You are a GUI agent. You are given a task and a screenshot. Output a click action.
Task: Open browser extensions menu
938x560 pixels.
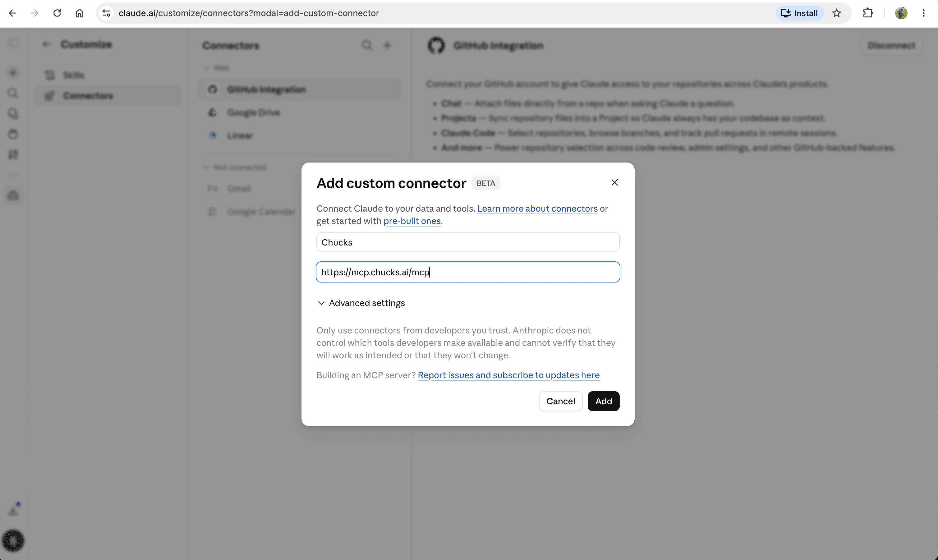click(868, 13)
